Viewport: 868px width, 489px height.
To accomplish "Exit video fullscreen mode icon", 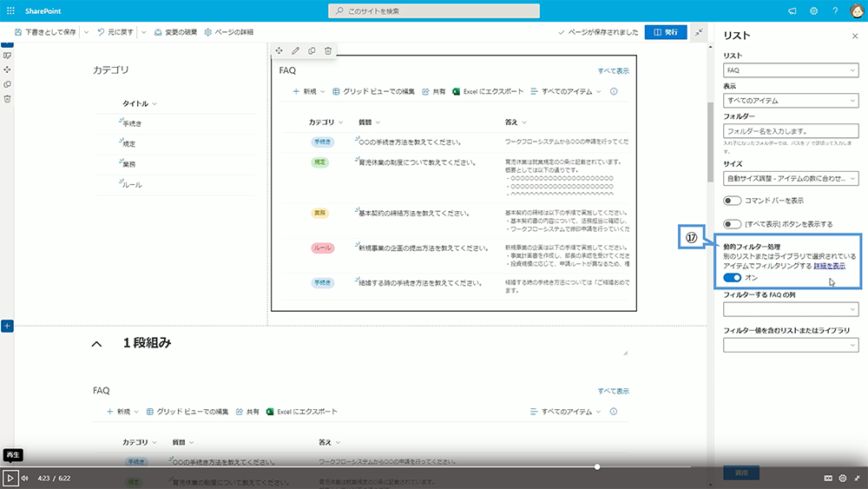I will click(x=857, y=478).
